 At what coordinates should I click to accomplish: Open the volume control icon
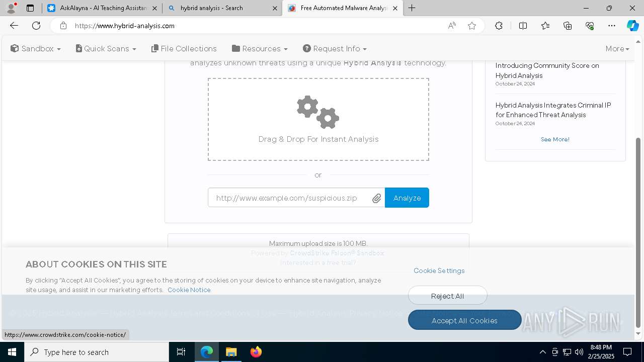tap(579, 352)
